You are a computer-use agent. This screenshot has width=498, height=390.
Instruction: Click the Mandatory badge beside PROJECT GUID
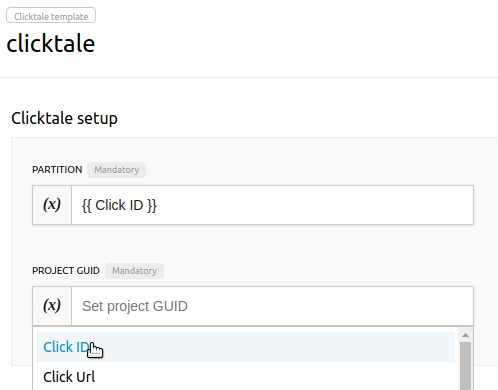pyautogui.click(x=134, y=271)
